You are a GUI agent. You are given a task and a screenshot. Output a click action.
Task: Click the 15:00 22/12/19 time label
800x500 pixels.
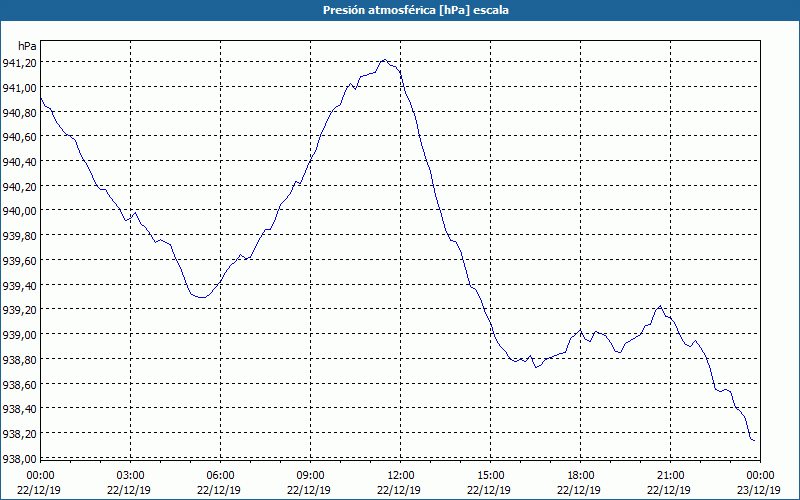(x=489, y=483)
